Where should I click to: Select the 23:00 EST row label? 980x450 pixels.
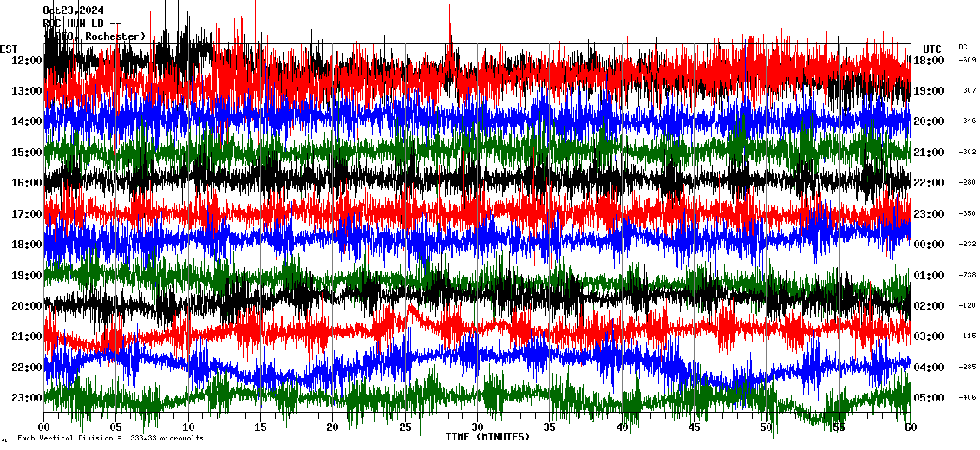point(26,398)
